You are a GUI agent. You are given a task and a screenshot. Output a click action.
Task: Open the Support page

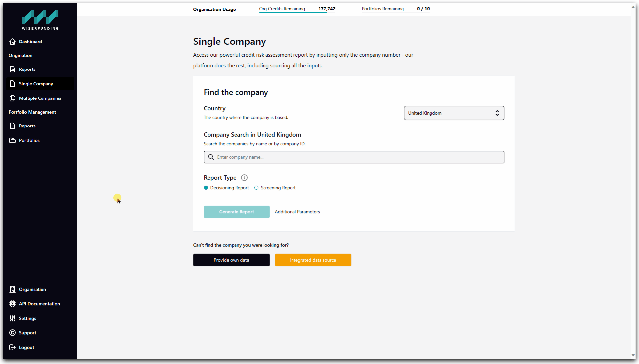40,333
